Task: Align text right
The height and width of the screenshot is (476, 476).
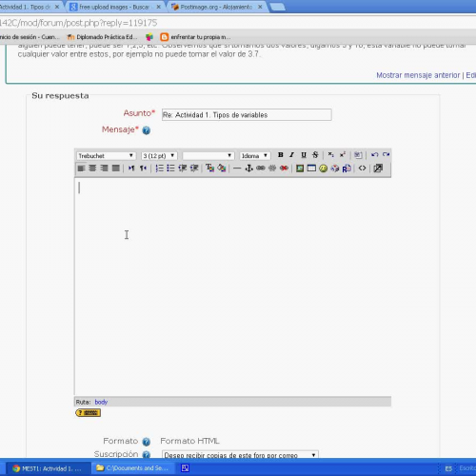Action: 104,169
